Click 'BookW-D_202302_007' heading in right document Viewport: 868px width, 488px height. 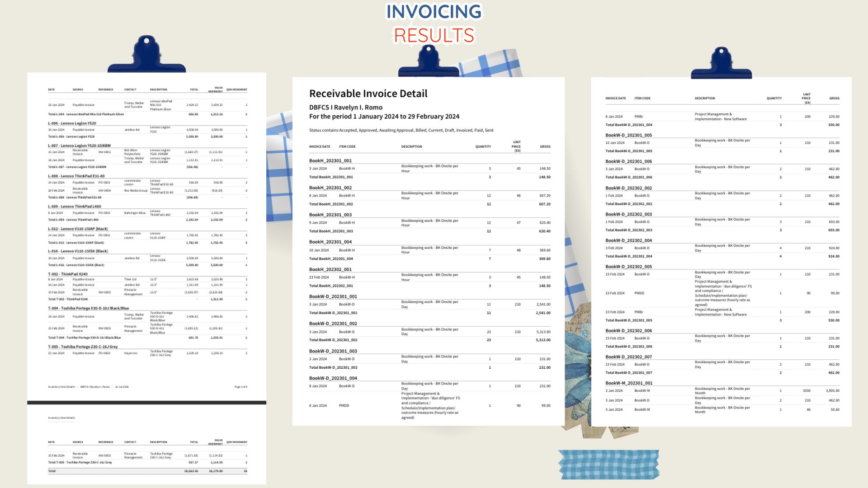click(629, 357)
